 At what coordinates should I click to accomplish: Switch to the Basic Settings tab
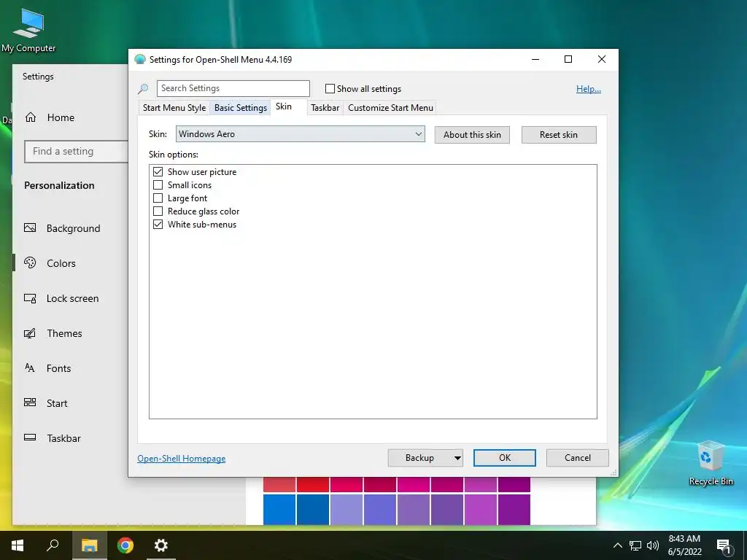point(241,108)
